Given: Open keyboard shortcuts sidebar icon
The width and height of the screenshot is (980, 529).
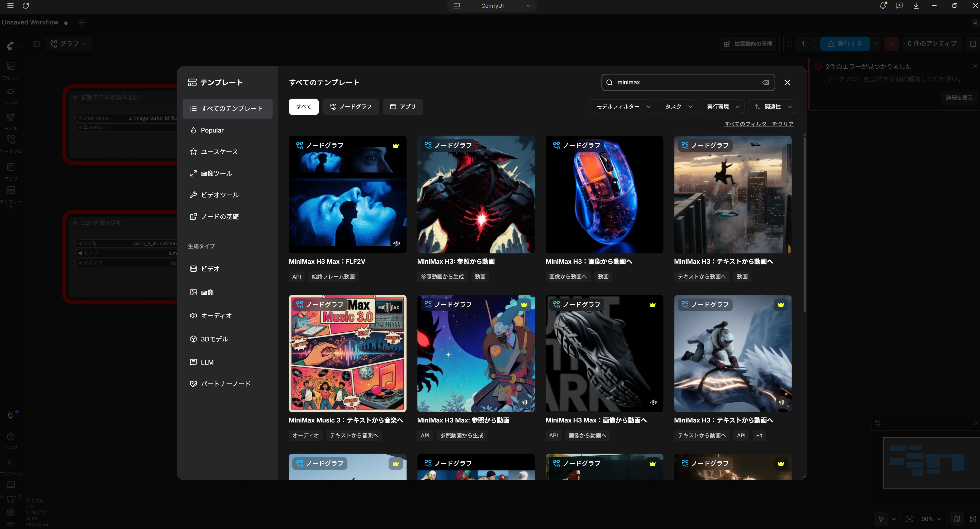Looking at the screenshot, I should 11,492.
